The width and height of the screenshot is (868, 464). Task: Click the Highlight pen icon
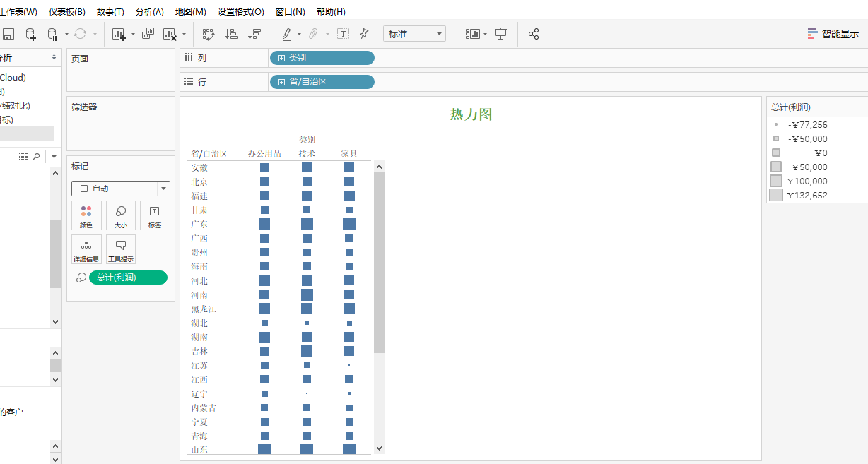(287, 34)
